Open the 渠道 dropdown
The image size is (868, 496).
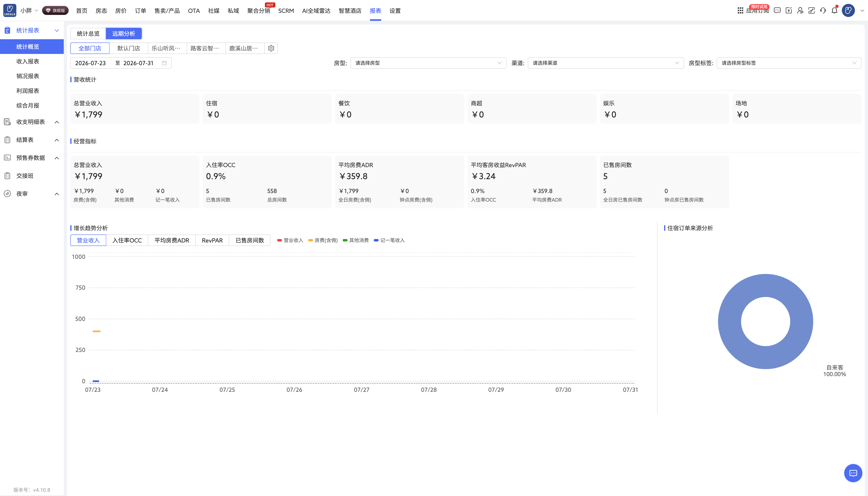pyautogui.click(x=606, y=63)
